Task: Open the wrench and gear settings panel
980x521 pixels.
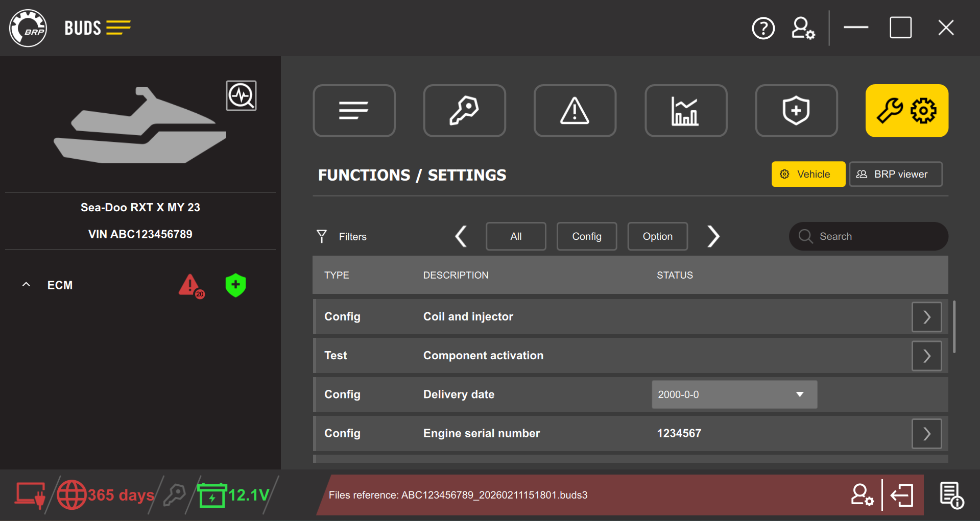Action: [x=907, y=111]
